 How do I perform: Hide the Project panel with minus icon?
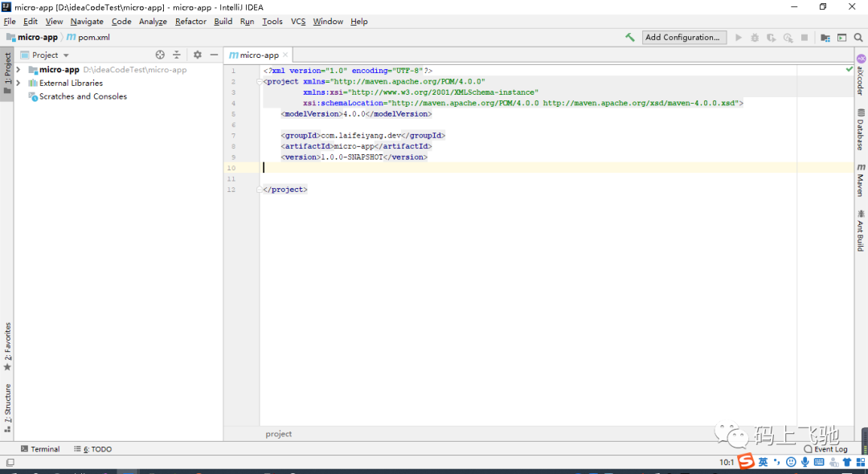click(215, 55)
